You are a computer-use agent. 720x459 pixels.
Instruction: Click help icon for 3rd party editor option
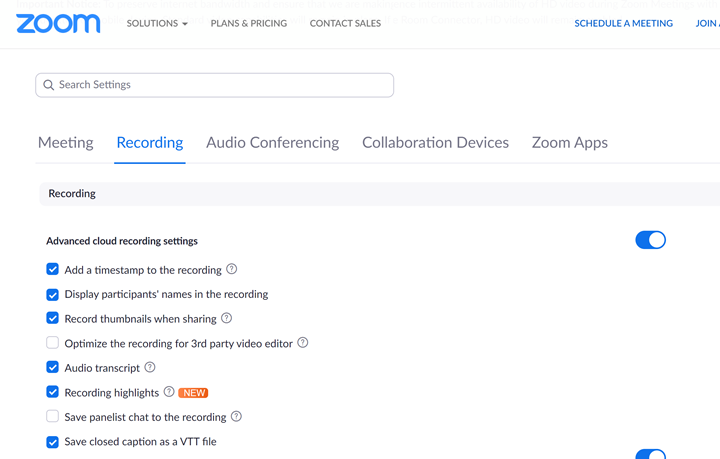[303, 343]
